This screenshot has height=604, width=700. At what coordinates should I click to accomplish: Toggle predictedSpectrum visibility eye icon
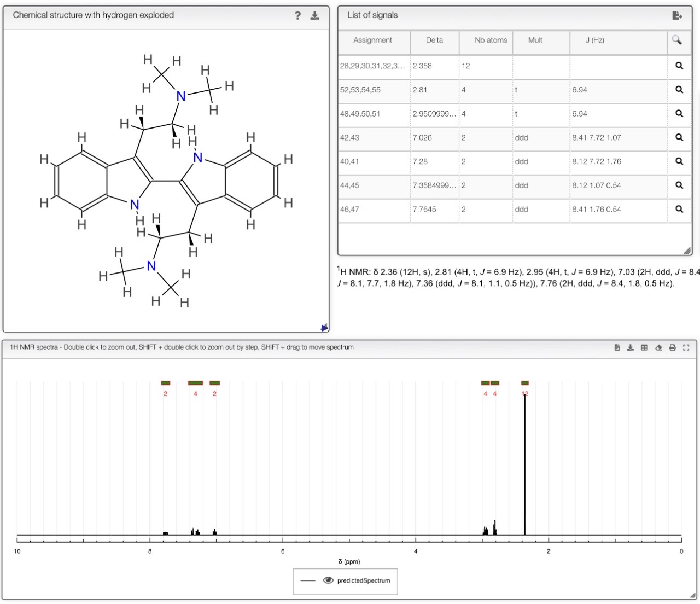(328, 580)
